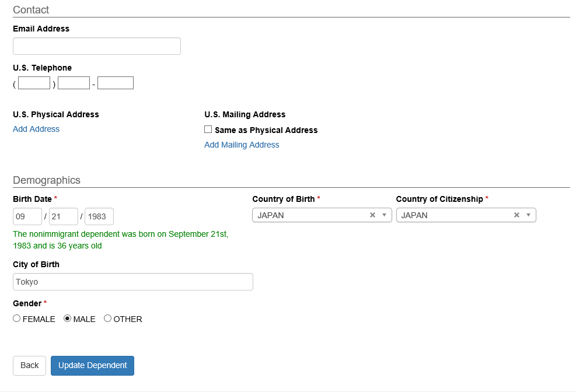This screenshot has width=576, height=392.
Task: Click the birth month field showing 09
Action: (x=27, y=216)
